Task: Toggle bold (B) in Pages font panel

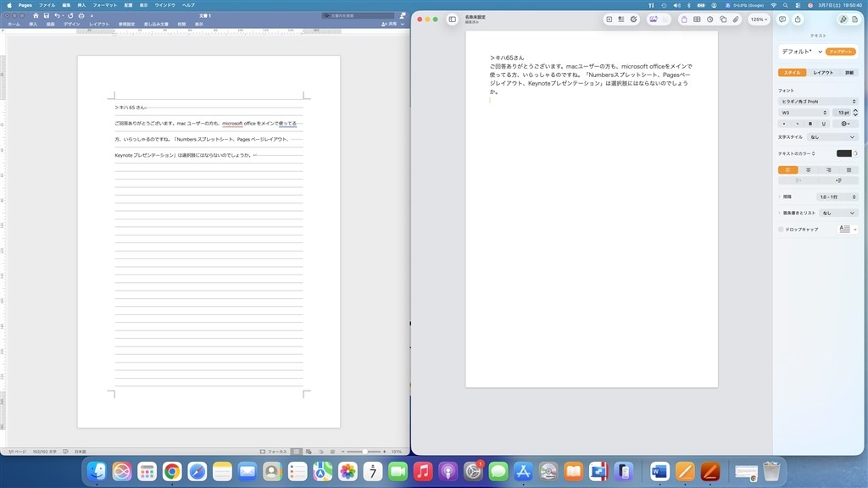Action: coord(810,124)
